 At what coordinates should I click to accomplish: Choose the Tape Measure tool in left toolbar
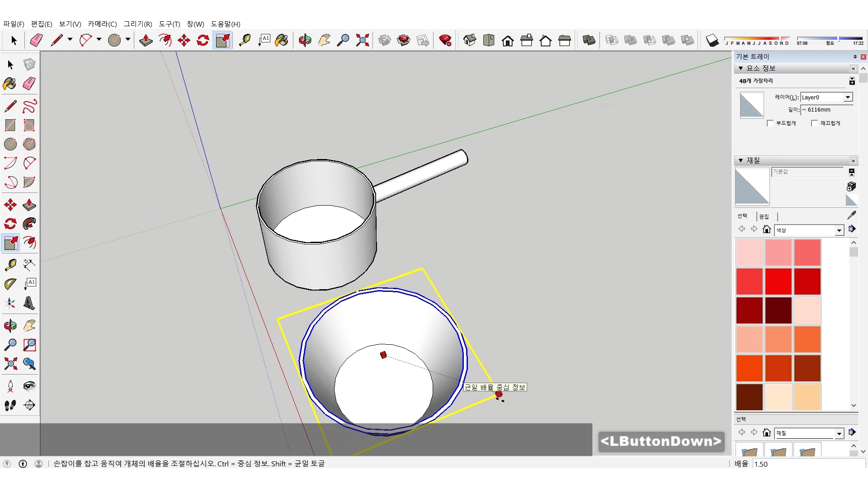[10, 264]
